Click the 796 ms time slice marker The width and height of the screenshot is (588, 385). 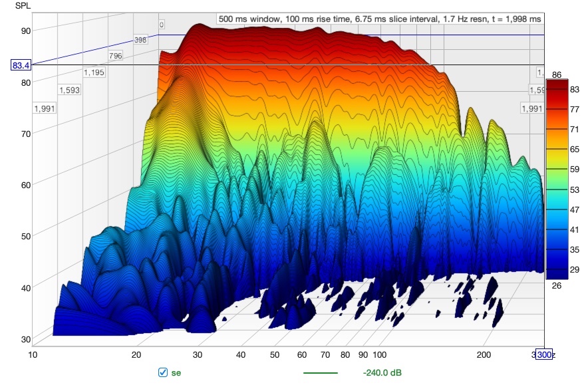[116, 56]
